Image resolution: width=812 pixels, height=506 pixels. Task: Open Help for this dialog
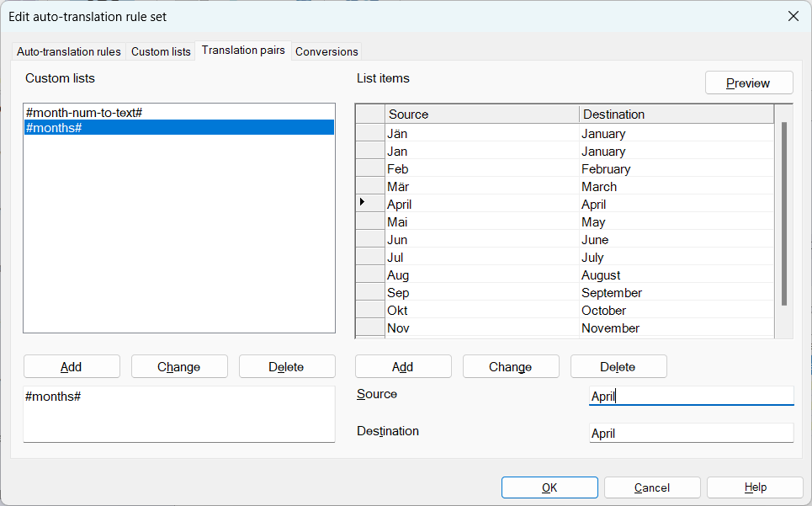(x=755, y=487)
